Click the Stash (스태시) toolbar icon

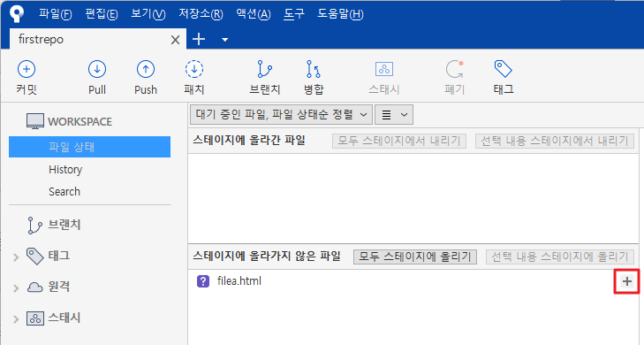[x=384, y=69]
